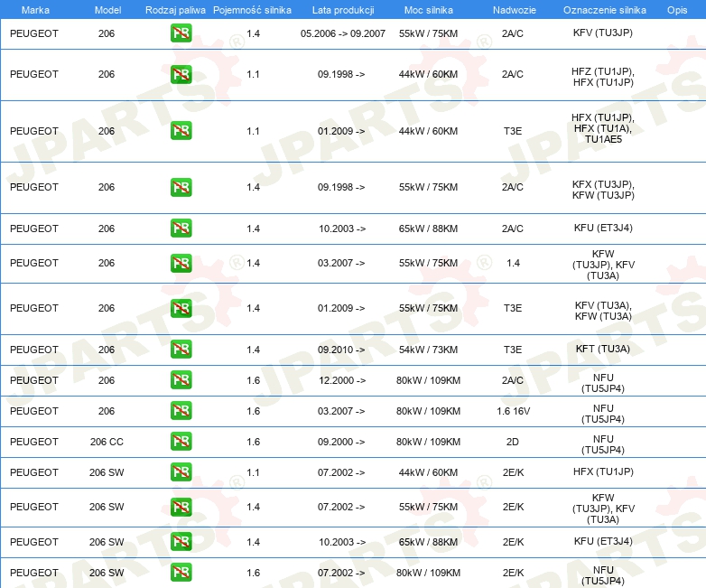This screenshot has height=588, width=706.
Task: Select the KFT (TU3A) engine cell
Action: tap(603, 349)
